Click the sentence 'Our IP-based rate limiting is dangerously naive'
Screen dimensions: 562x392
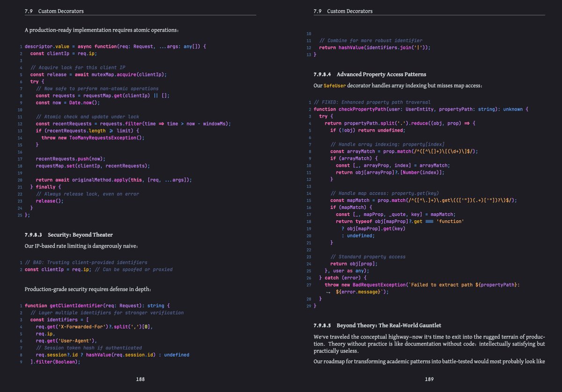click(x=81, y=246)
